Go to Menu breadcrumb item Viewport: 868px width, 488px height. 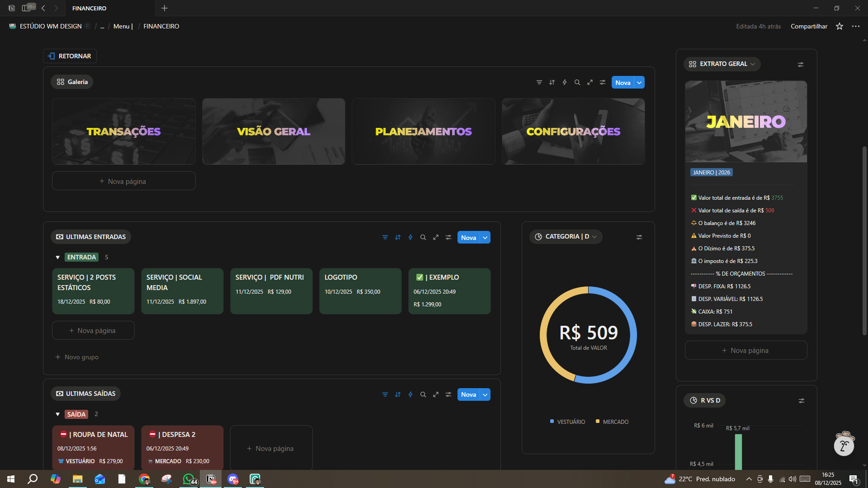123,26
